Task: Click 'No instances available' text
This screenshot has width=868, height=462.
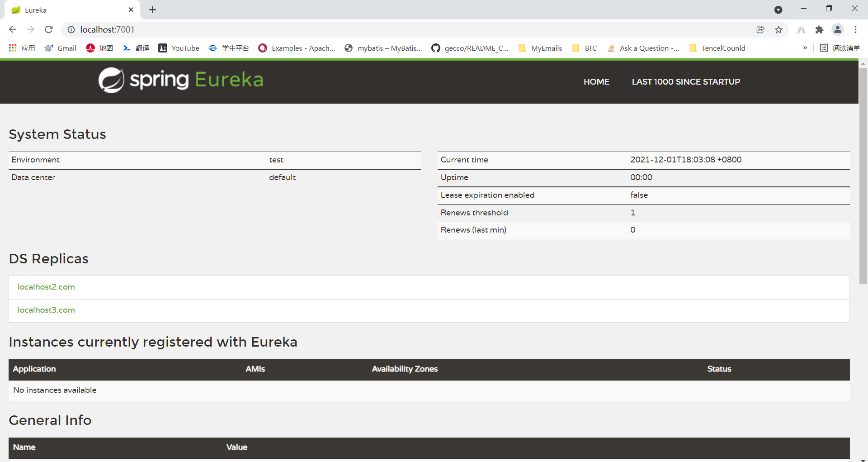Action: tap(55, 390)
